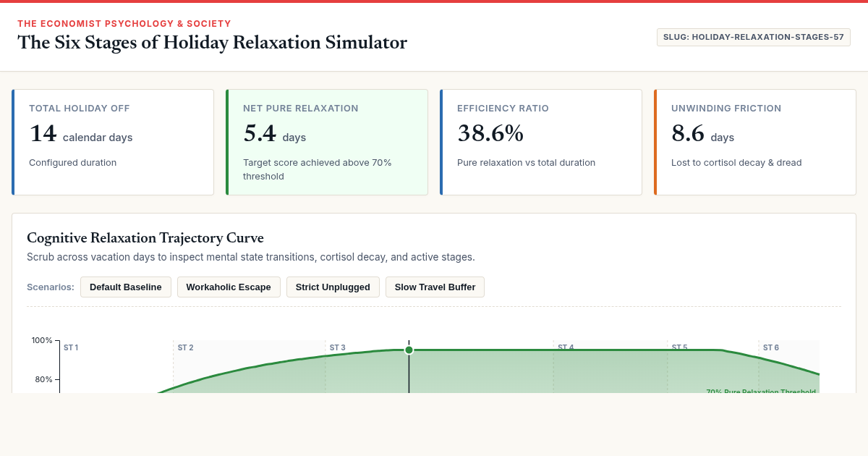Click the ST 1 stage label
Screen dimensions: 868x456
(x=71, y=347)
